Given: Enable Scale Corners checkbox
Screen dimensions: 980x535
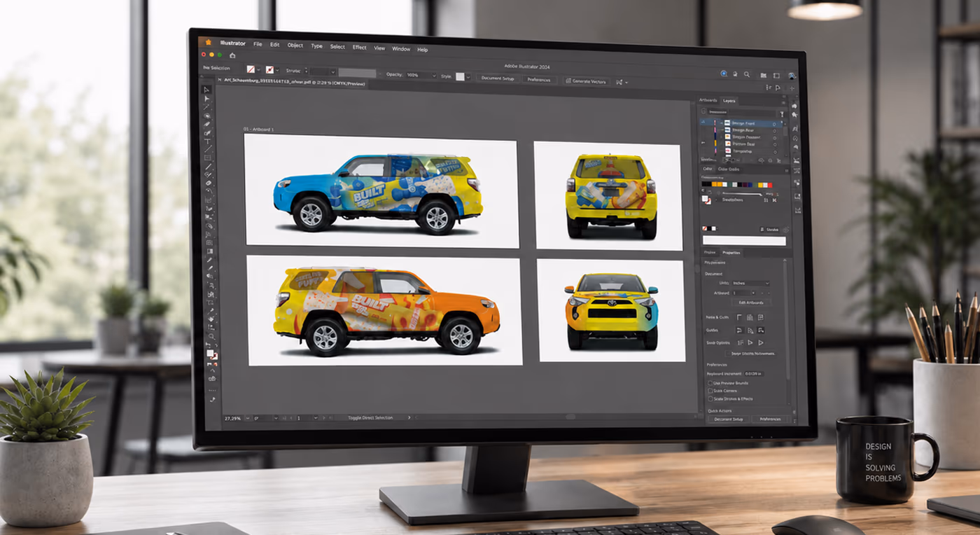Looking at the screenshot, I should [x=710, y=390].
